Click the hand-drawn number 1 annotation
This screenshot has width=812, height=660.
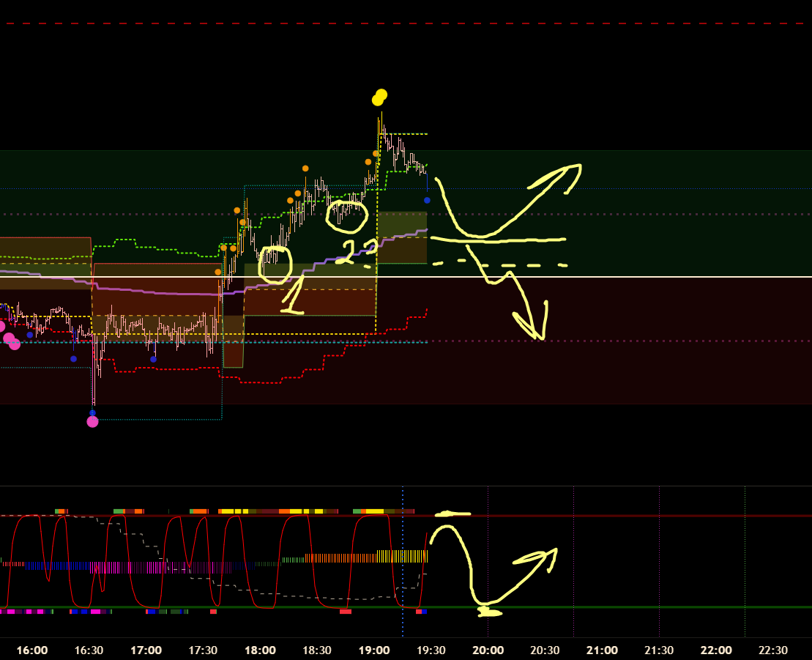[294, 297]
